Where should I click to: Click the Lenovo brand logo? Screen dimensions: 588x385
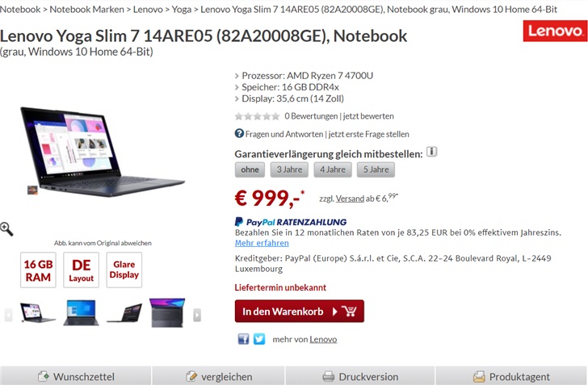[555, 31]
